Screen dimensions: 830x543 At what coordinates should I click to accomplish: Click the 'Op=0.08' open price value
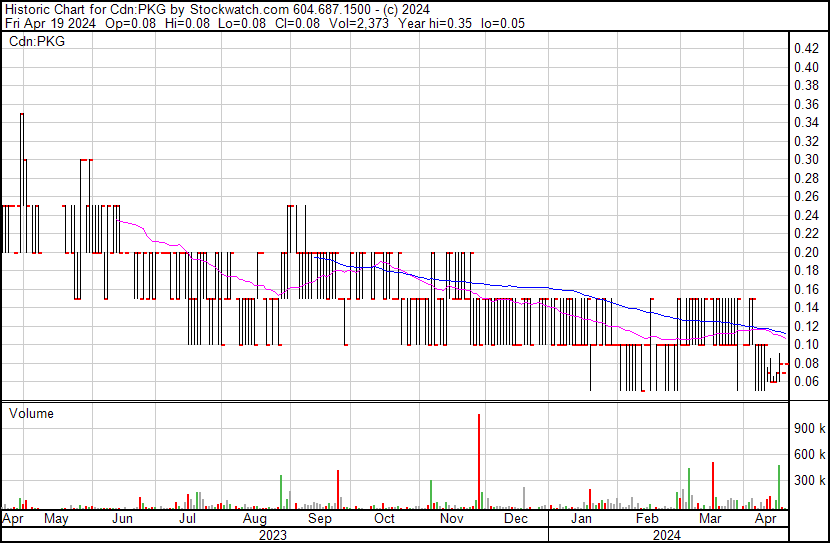tap(131, 23)
